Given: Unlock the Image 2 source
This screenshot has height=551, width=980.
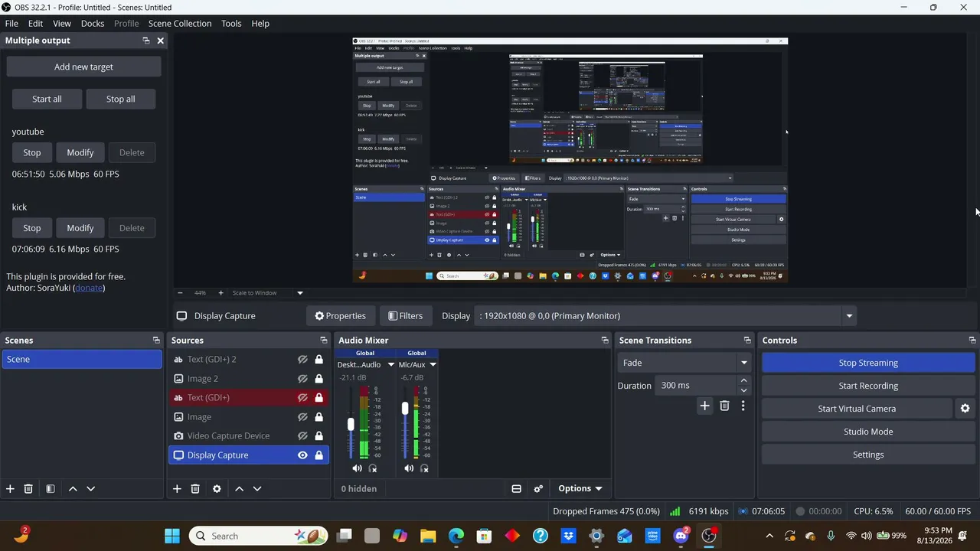Looking at the screenshot, I should point(319,379).
